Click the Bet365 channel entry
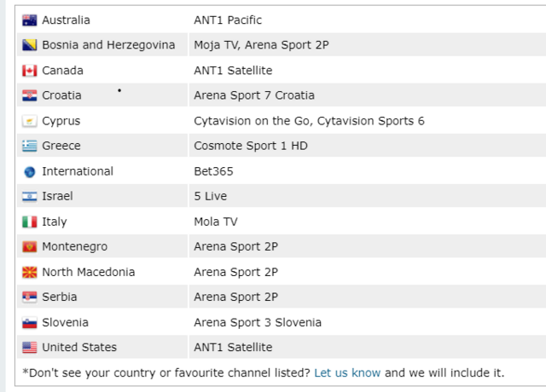The image size is (546, 392). pos(213,171)
